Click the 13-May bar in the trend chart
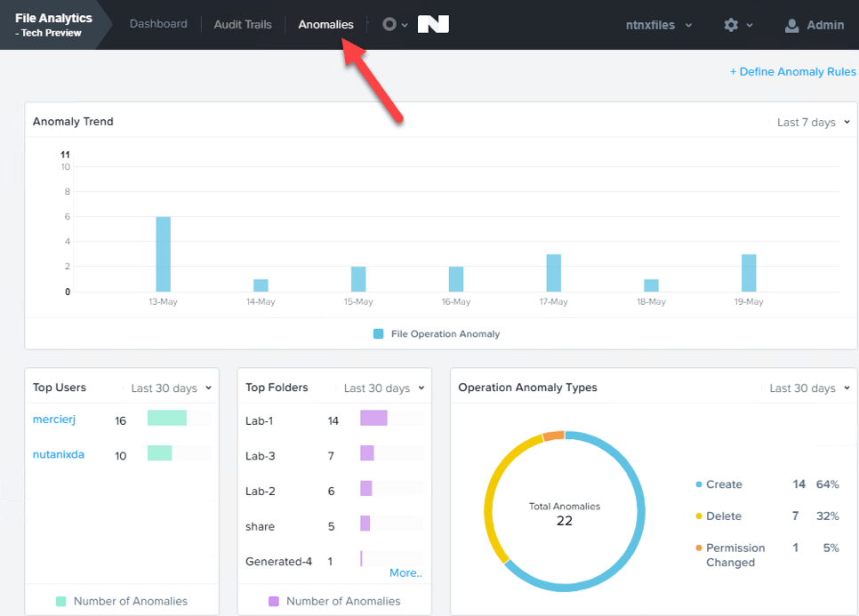The width and height of the screenshot is (859, 616). [x=162, y=252]
